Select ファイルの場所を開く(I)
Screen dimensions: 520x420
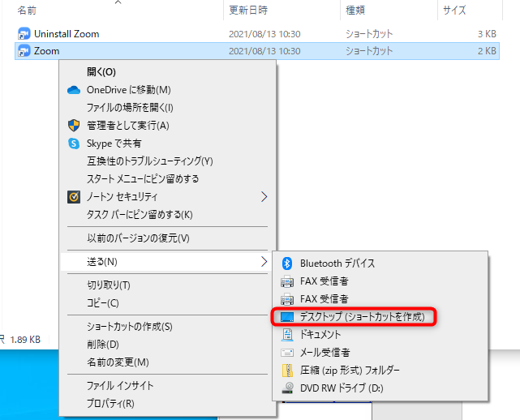pyautogui.click(x=167, y=108)
